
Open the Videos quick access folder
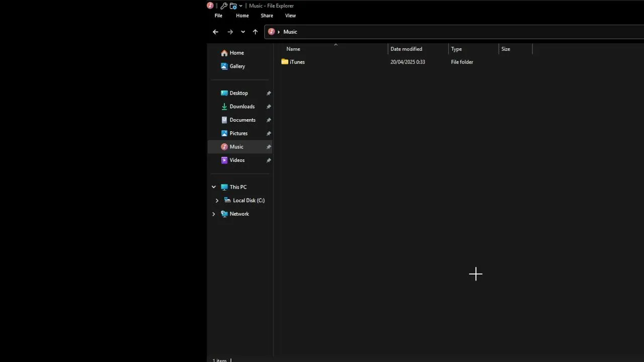coord(237,160)
